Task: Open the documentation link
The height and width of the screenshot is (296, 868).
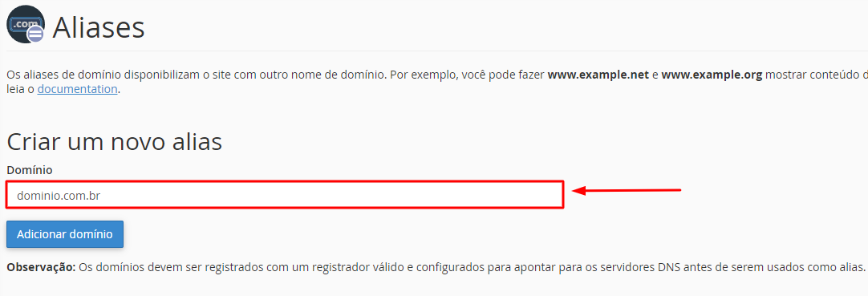Action: 78,89
